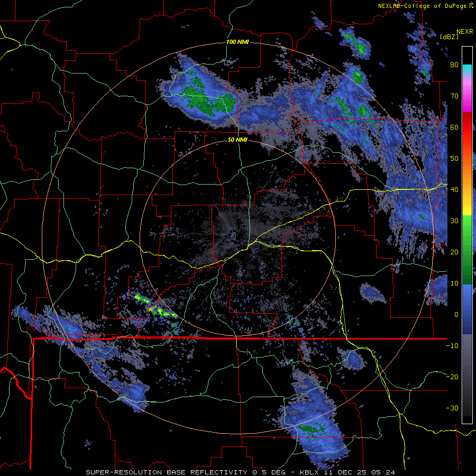This screenshot has height=476, width=476.
Task: Click the "60" value on dBZ scale
Action: pyautogui.click(x=454, y=127)
